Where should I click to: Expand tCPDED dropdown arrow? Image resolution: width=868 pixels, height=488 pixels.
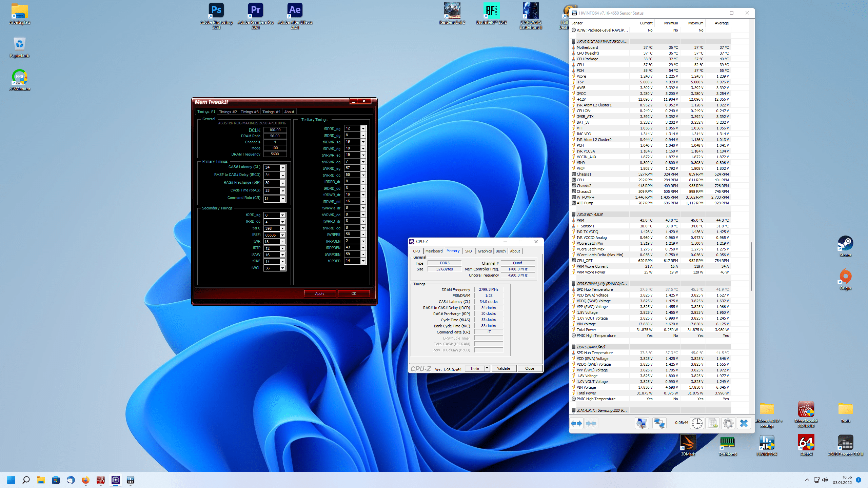(363, 261)
